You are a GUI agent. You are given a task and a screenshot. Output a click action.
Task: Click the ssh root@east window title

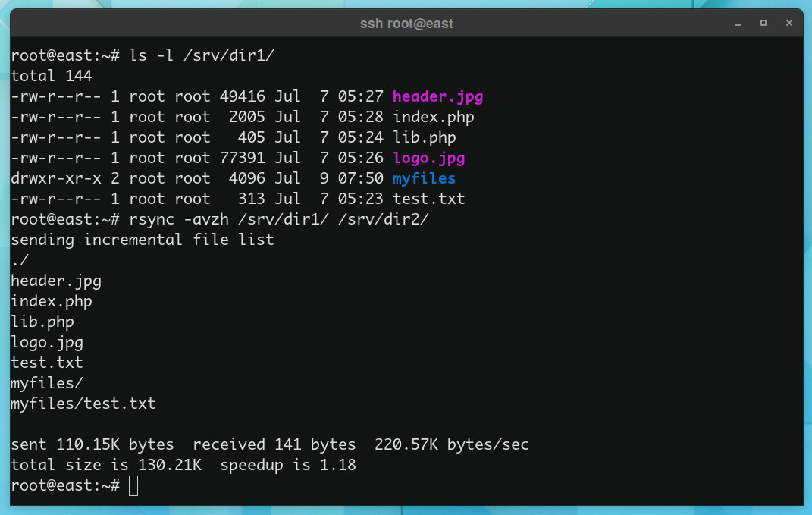(x=406, y=24)
